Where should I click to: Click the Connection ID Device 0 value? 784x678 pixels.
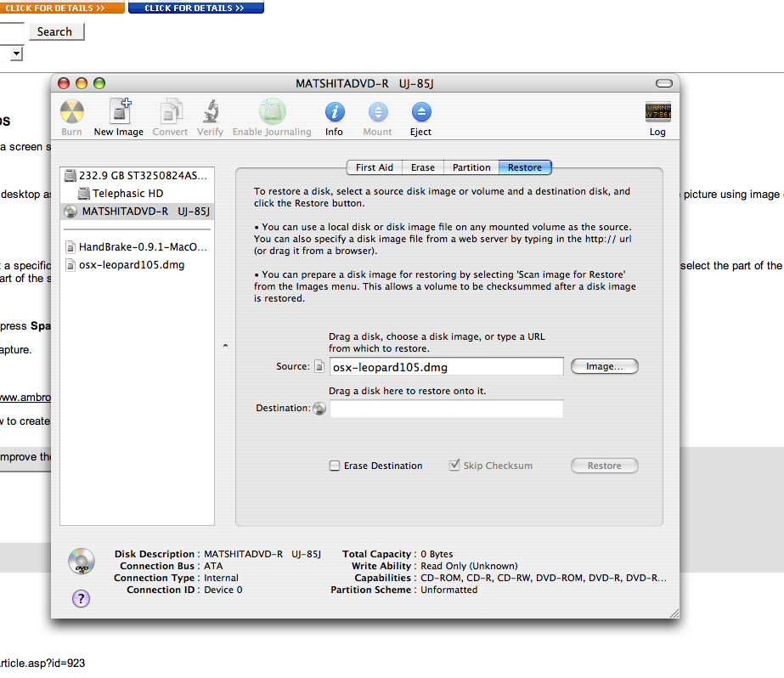coord(223,590)
